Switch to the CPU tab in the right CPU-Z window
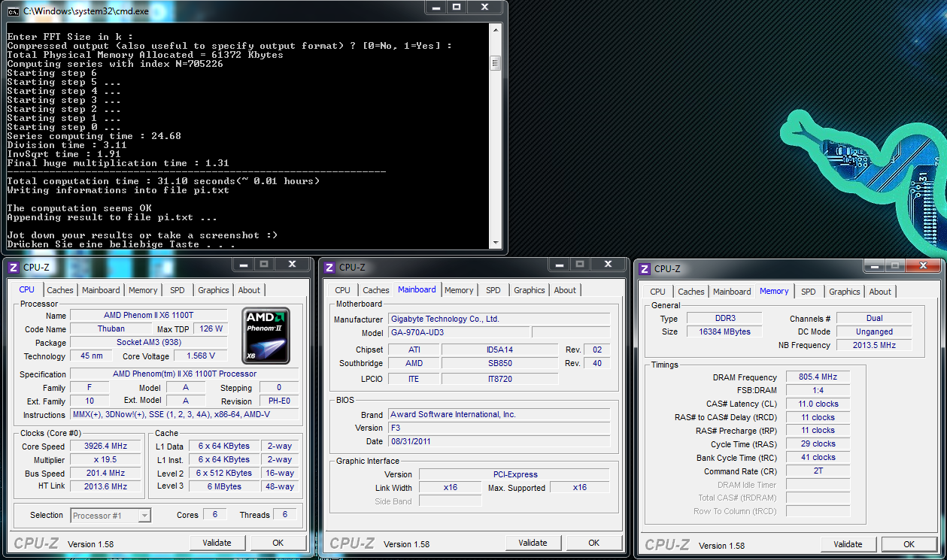Screen dimensions: 947x560 (x=658, y=292)
